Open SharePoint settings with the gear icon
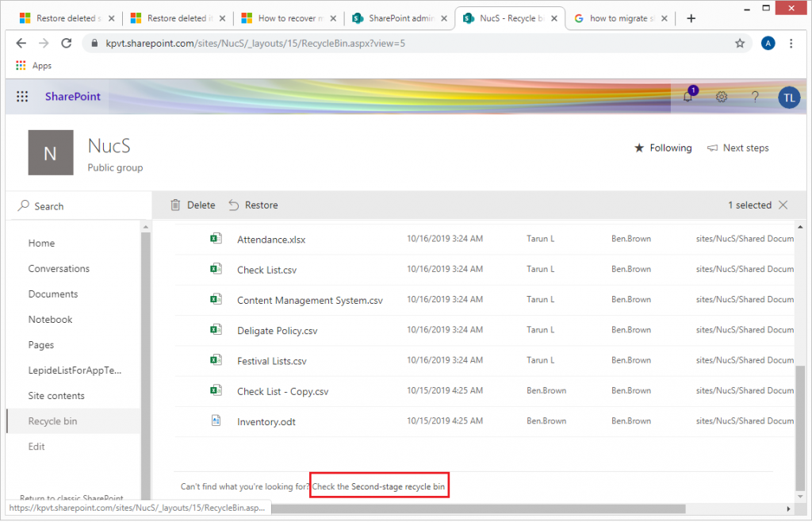Image resolution: width=812 pixels, height=522 pixels. click(x=722, y=96)
